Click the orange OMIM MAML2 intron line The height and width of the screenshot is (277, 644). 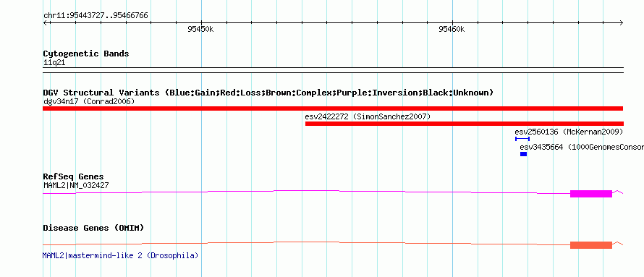pos(306,242)
